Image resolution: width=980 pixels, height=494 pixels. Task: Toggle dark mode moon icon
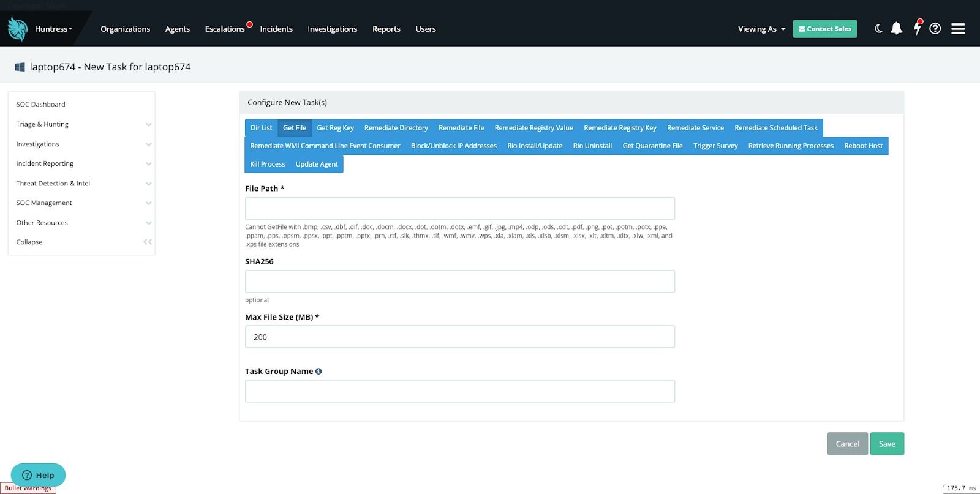878,29
